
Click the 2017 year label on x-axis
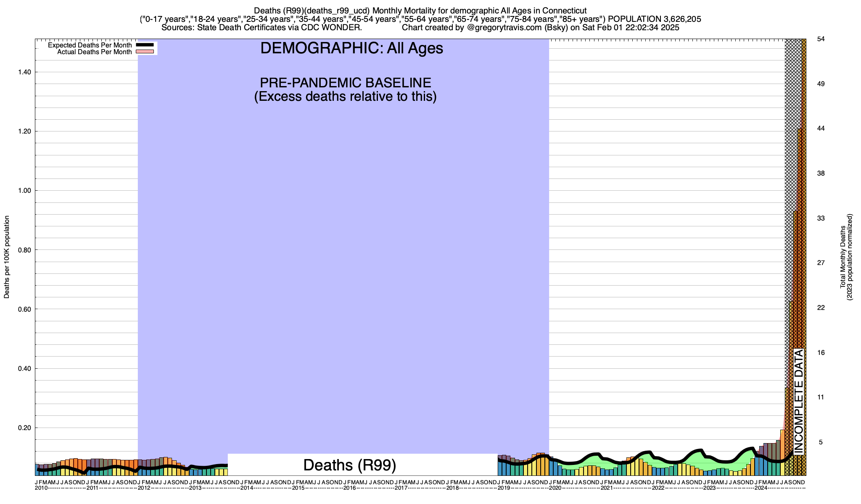pos(401,488)
